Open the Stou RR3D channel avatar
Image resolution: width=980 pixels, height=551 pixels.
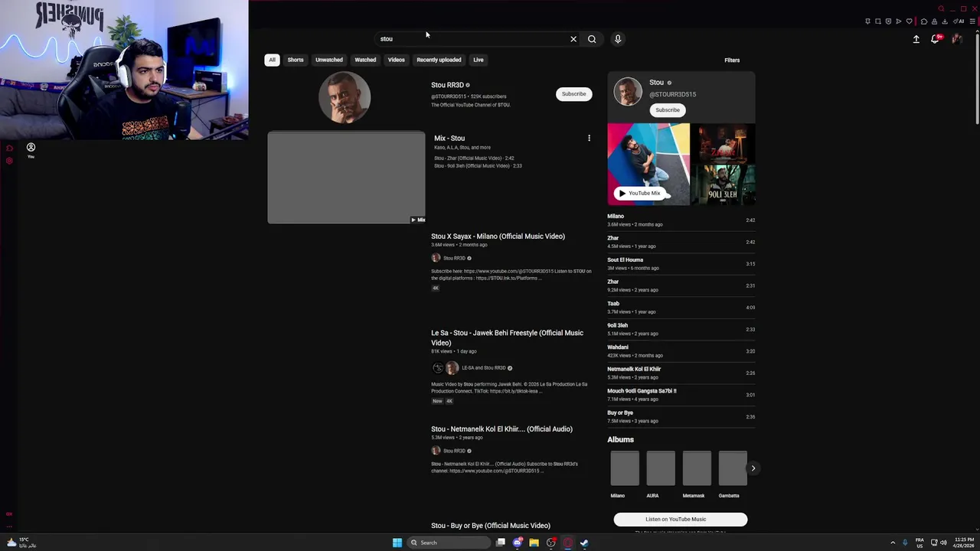pyautogui.click(x=345, y=98)
